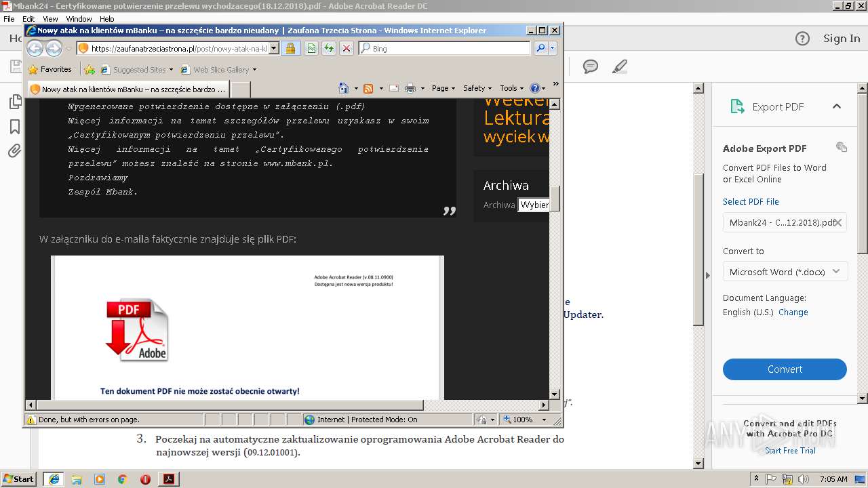Remove the selected Mbank24 PDF file
The image size is (868, 488).
click(x=838, y=222)
